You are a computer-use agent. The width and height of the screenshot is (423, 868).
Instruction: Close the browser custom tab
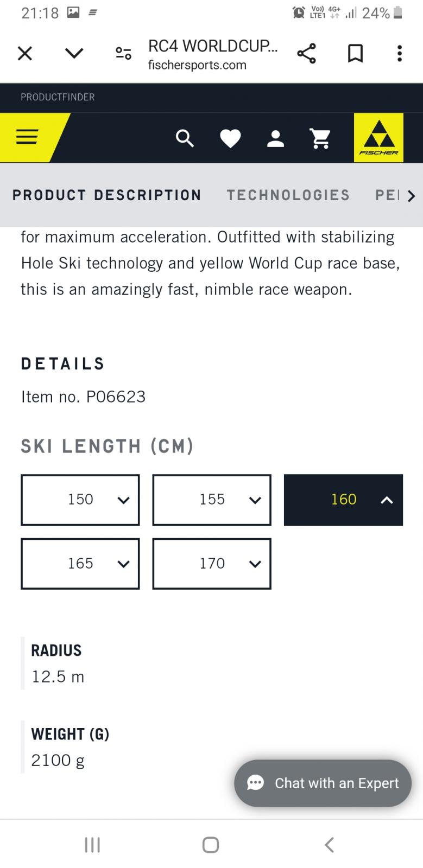(25, 53)
